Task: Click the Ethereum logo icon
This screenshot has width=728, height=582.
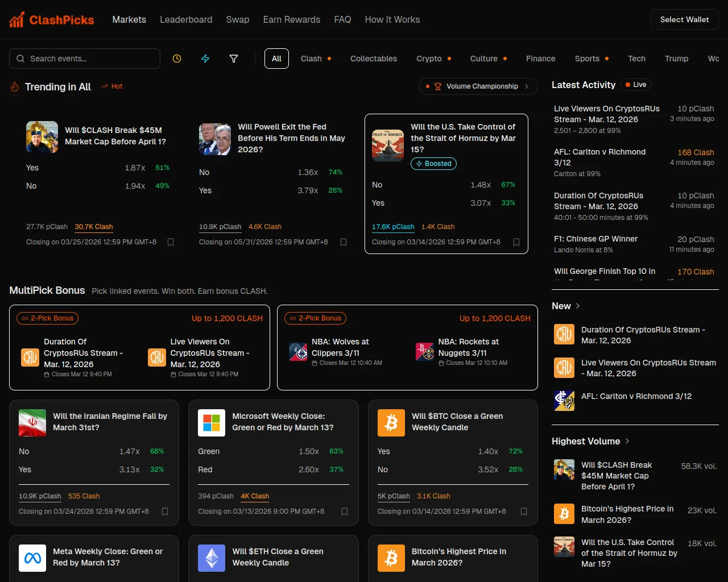Action: click(x=212, y=558)
